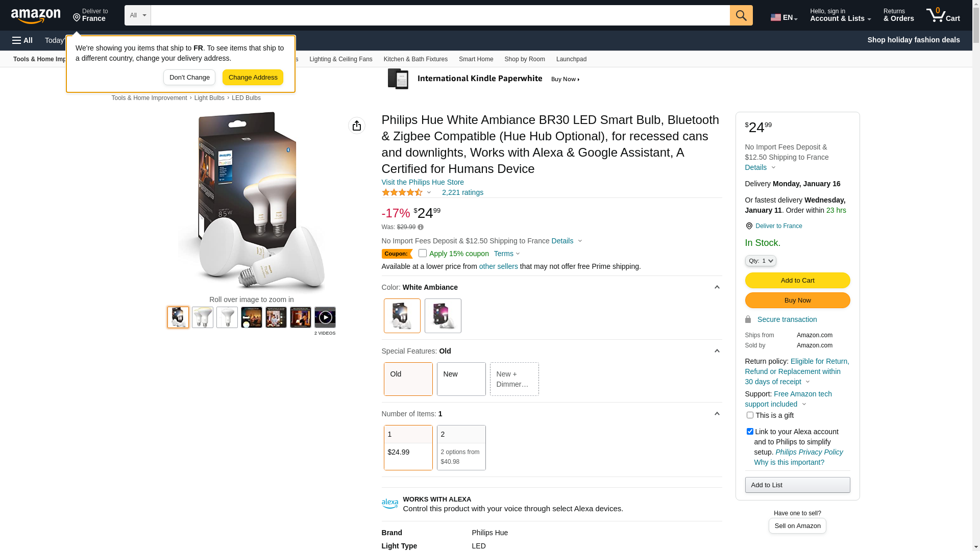The image size is (980, 551).
Task: Click the share icon beside product image
Action: click(357, 126)
